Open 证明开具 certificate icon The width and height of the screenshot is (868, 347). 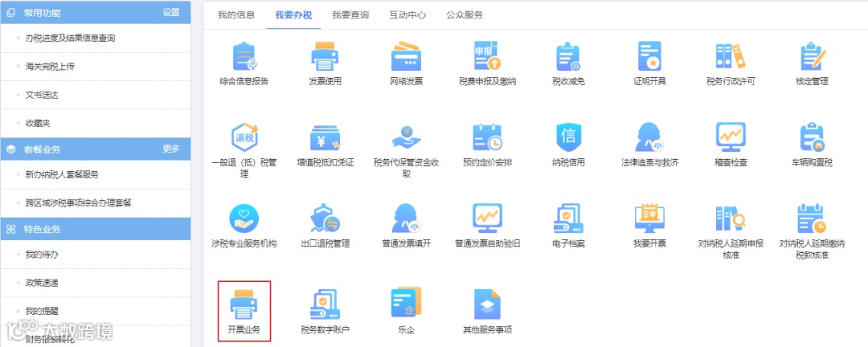649,56
